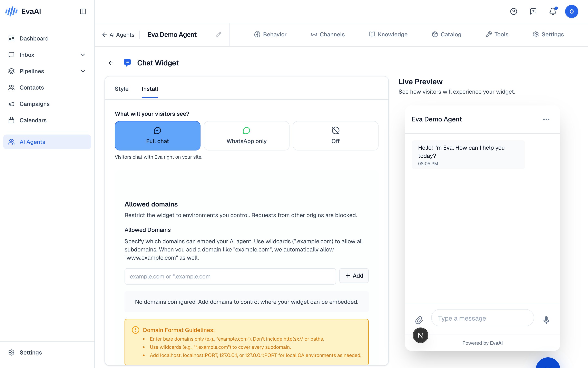Choose the WhatsApp only option

click(246, 136)
